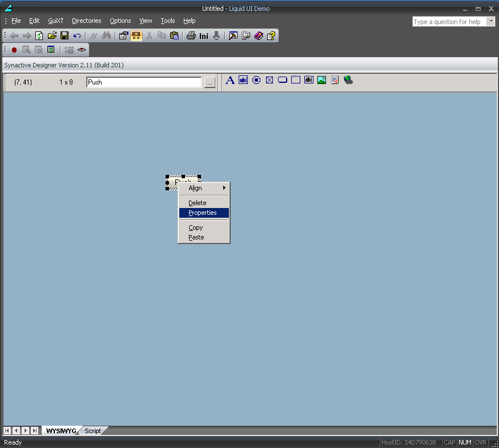Select the Image tool icon
499x448 pixels.
(322, 80)
